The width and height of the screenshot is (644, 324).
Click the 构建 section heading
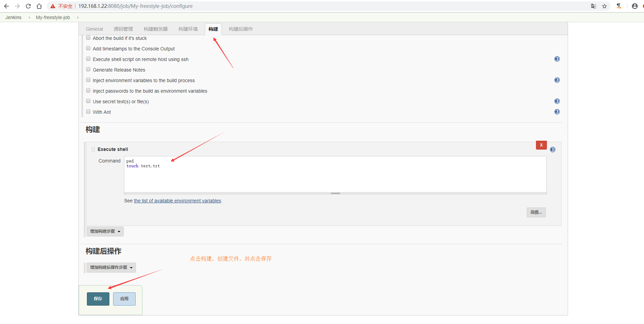coord(93,129)
